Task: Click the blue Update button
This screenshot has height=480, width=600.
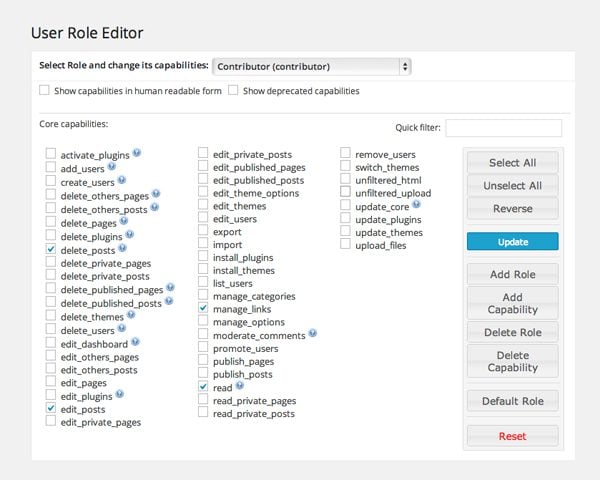Action: [x=512, y=242]
